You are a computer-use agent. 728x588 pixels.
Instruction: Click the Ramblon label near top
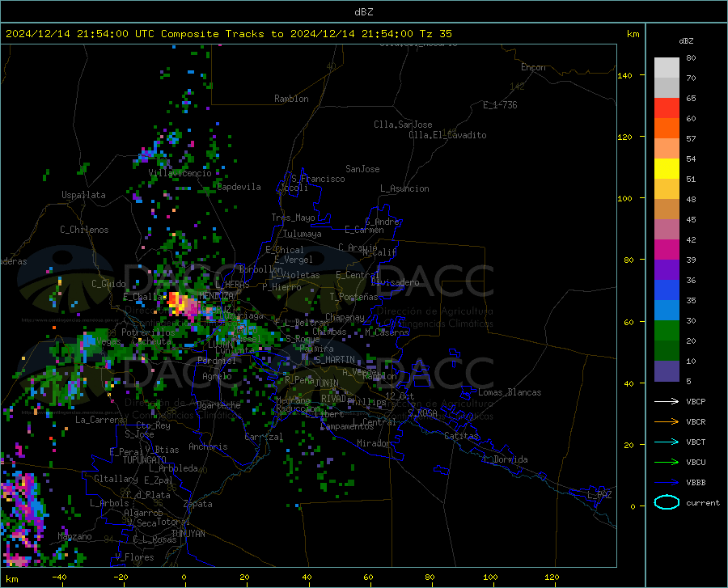(x=291, y=99)
